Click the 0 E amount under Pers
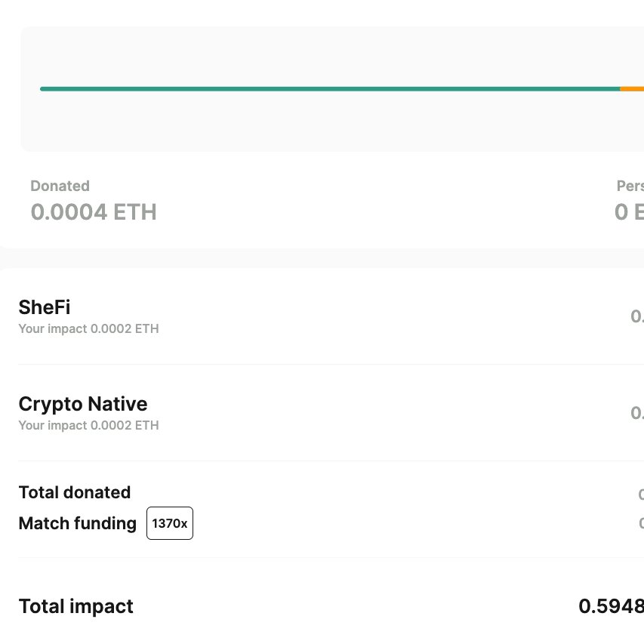The height and width of the screenshot is (644, 644). pyautogui.click(x=629, y=212)
